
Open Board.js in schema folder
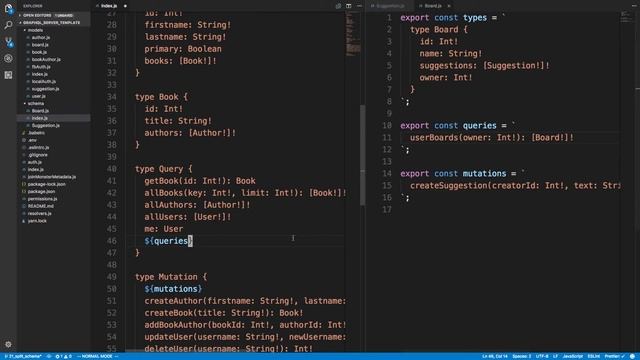tap(40, 111)
